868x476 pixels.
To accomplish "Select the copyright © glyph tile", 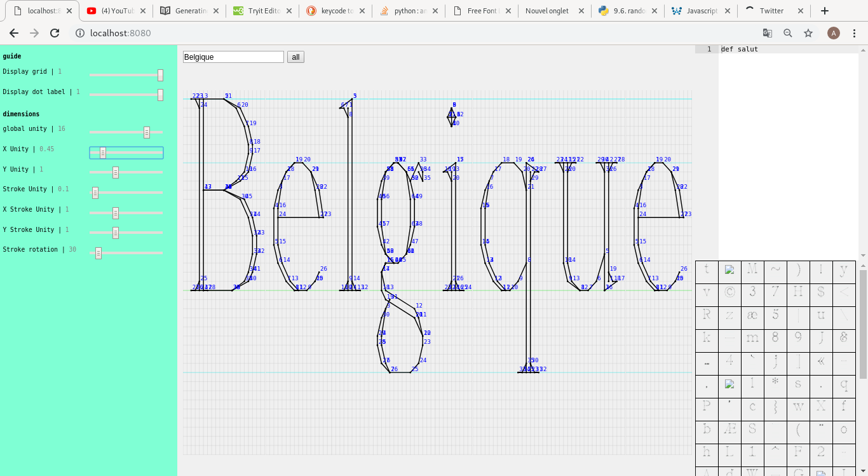I will [x=729, y=293].
